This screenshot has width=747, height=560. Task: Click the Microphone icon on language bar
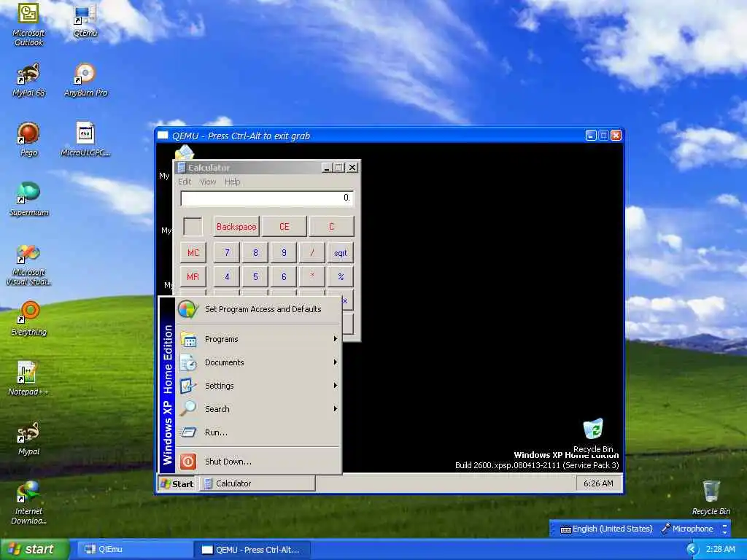tap(665, 529)
